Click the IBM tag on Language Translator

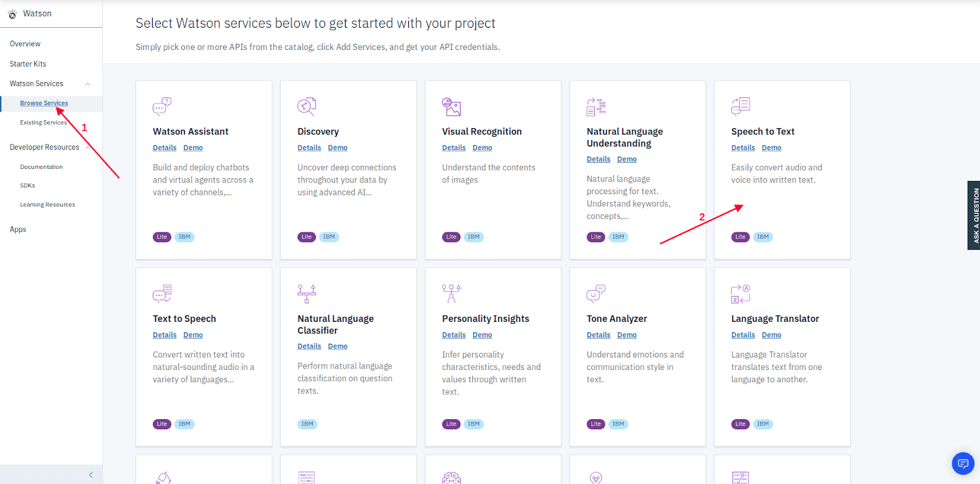pos(763,424)
